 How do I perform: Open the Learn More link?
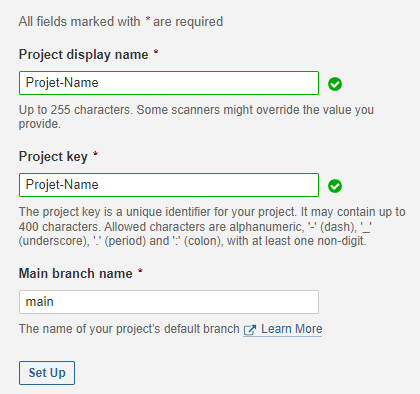(x=291, y=329)
